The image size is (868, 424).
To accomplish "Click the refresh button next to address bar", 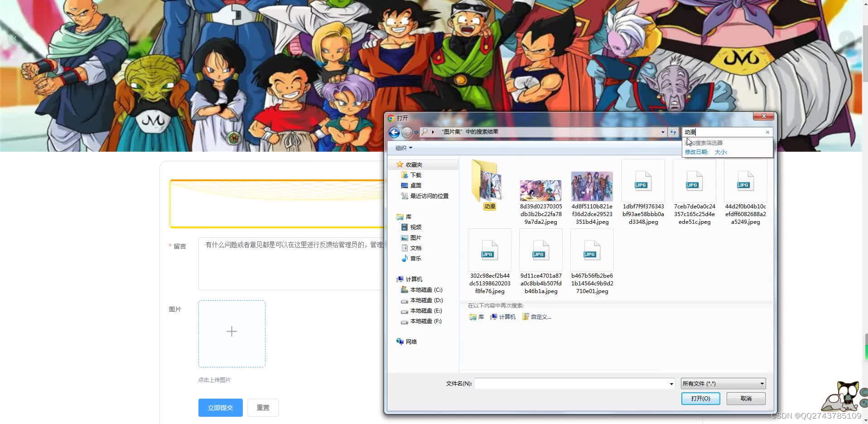I will click(x=673, y=132).
